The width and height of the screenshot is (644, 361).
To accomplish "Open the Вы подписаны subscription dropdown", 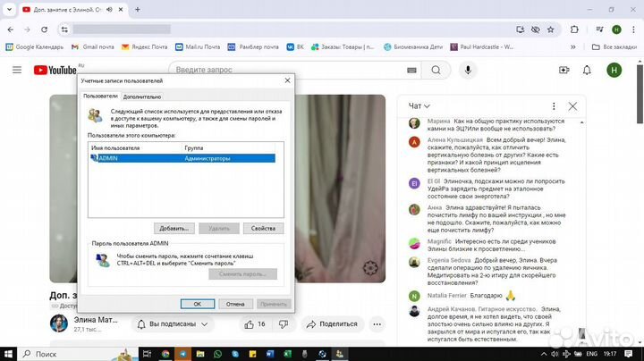I will point(173,324).
